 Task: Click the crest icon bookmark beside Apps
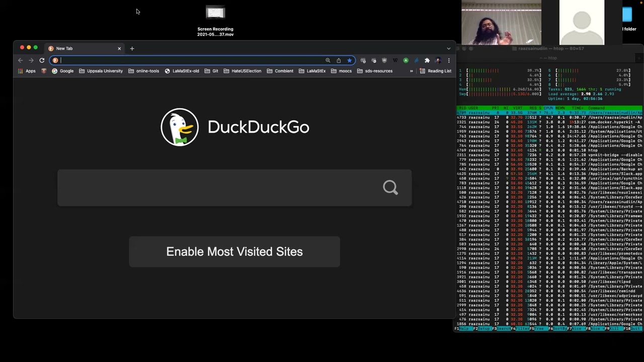coord(44,71)
